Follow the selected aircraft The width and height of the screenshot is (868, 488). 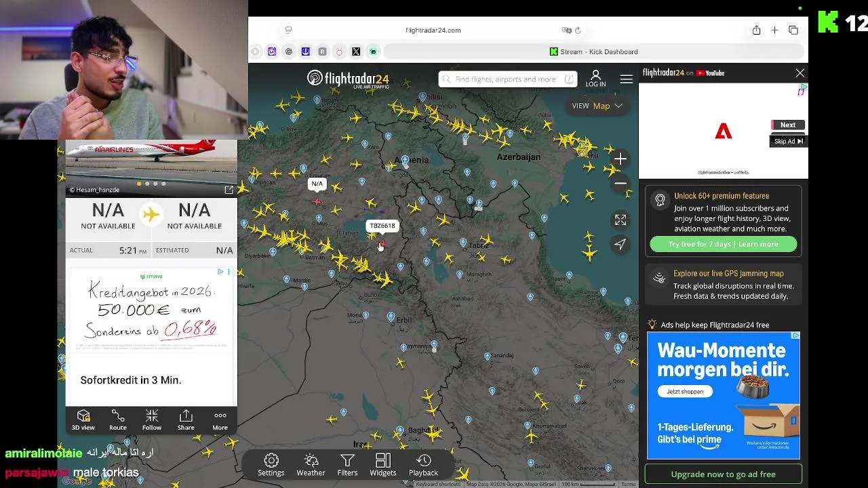152,420
